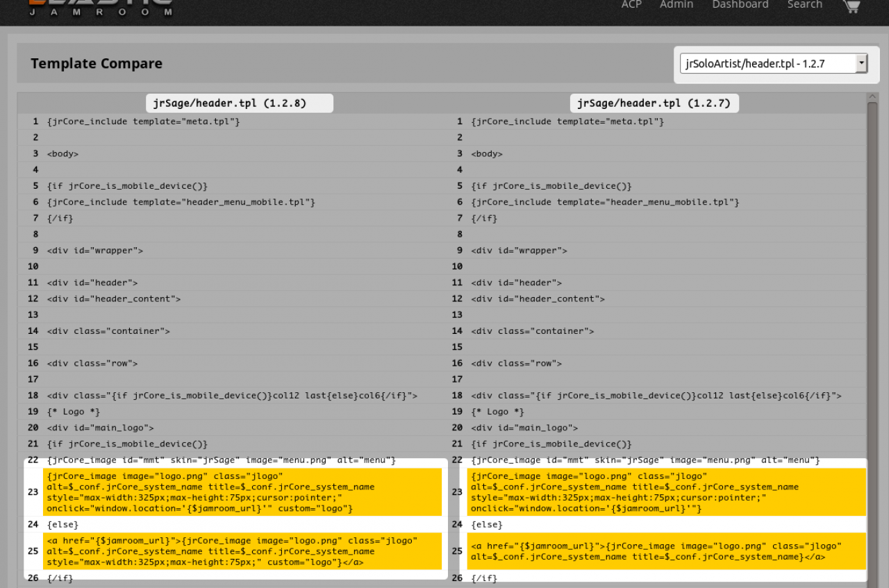Click the template dropdown's arrow button
The image size is (889, 588).
[x=861, y=64]
